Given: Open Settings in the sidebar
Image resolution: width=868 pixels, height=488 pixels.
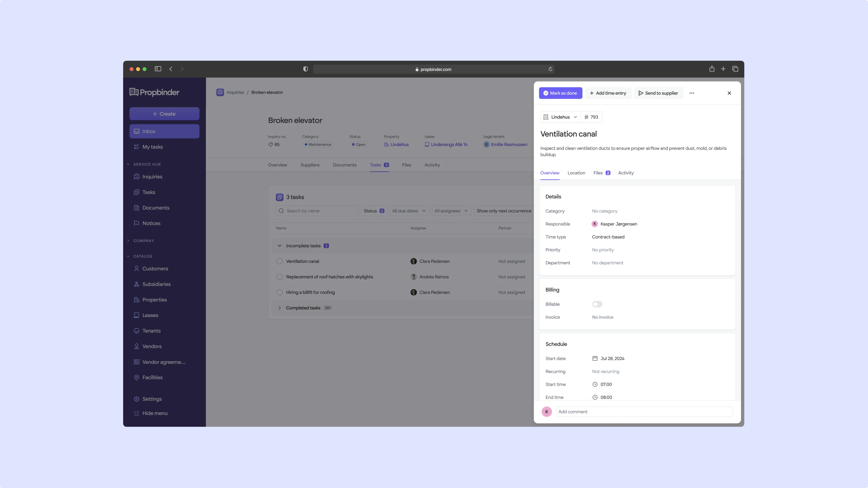Looking at the screenshot, I should [152, 399].
